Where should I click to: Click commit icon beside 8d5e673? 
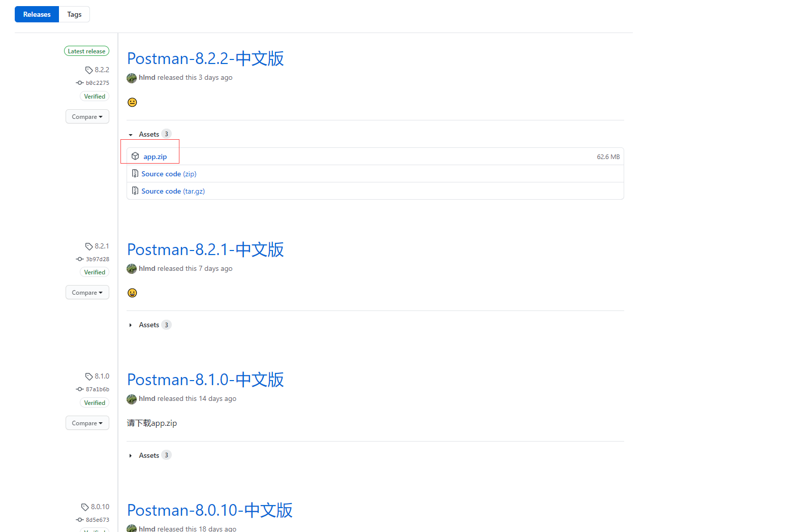click(x=80, y=520)
